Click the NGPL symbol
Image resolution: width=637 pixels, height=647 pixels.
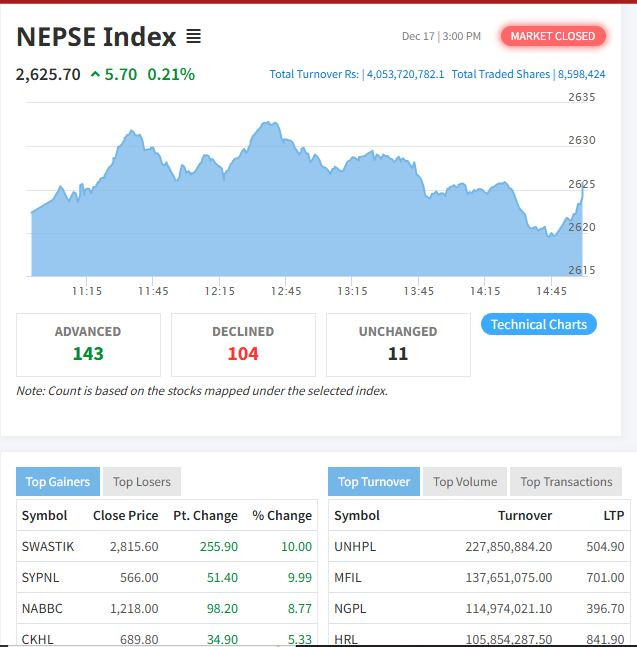pyautogui.click(x=350, y=608)
